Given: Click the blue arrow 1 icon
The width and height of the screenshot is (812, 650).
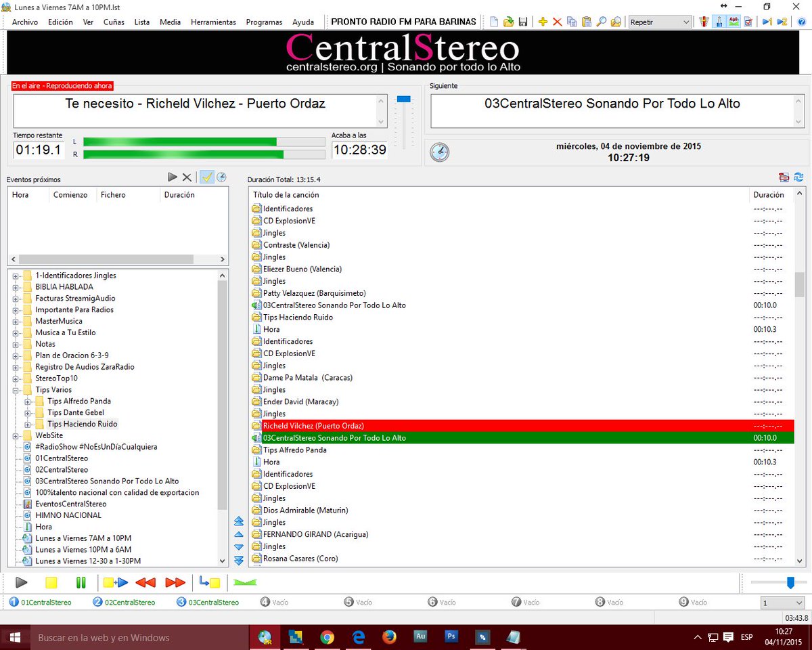Looking at the screenshot, I should click(767, 22).
